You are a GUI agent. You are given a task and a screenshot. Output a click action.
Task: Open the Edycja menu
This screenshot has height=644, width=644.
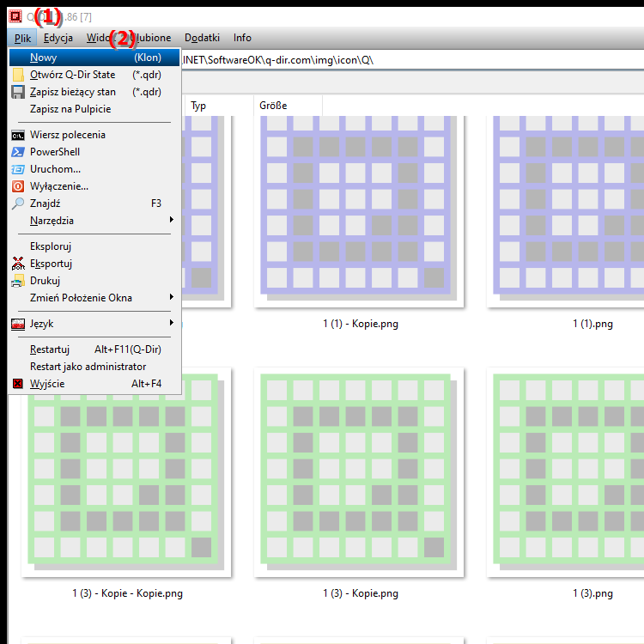pos(58,38)
